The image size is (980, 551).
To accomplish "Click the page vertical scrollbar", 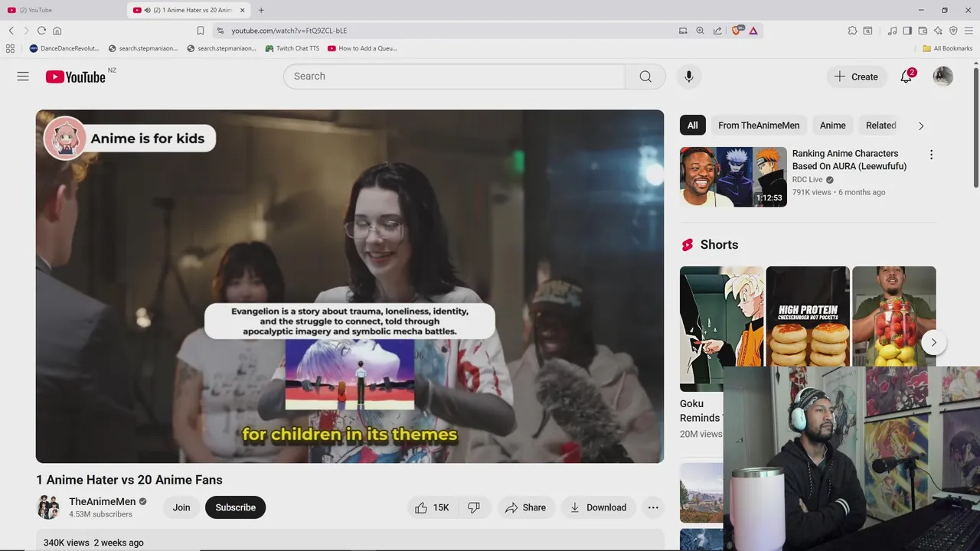I will pyautogui.click(x=975, y=126).
